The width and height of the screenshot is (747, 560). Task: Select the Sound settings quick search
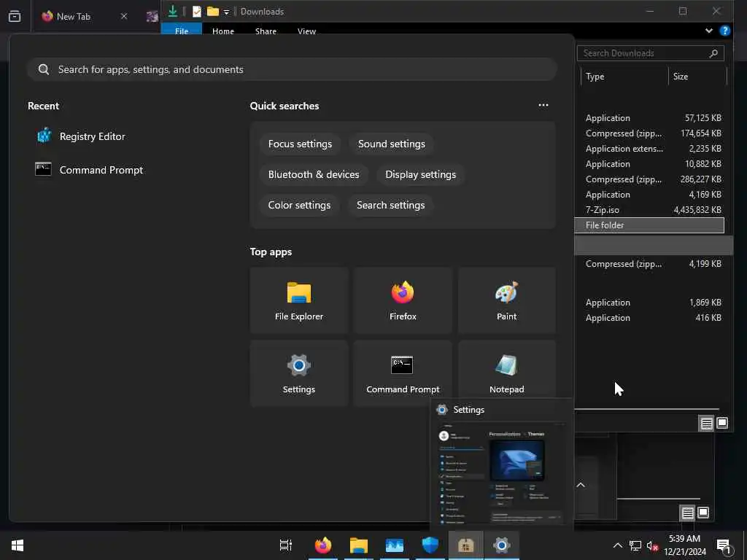[391, 144]
